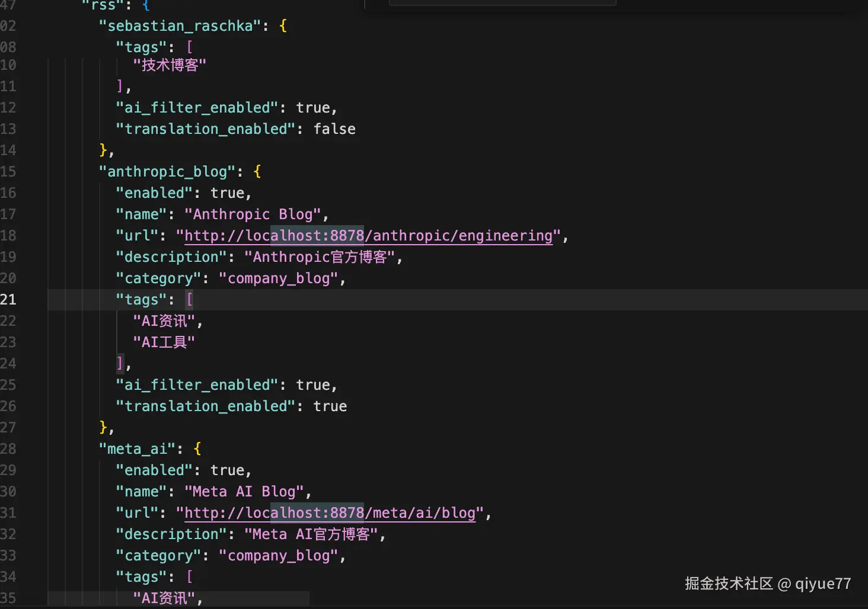The height and width of the screenshot is (609, 868).
Task: Click the closing bracket on line 24
Action: 120,363
